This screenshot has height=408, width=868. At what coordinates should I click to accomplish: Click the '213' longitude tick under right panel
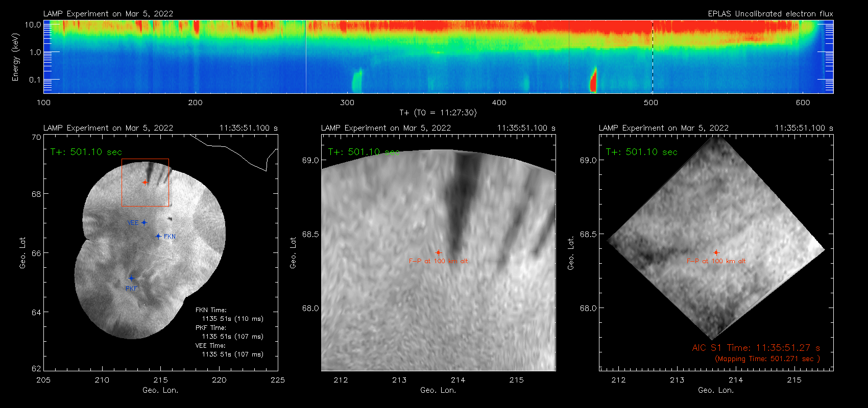click(677, 380)
